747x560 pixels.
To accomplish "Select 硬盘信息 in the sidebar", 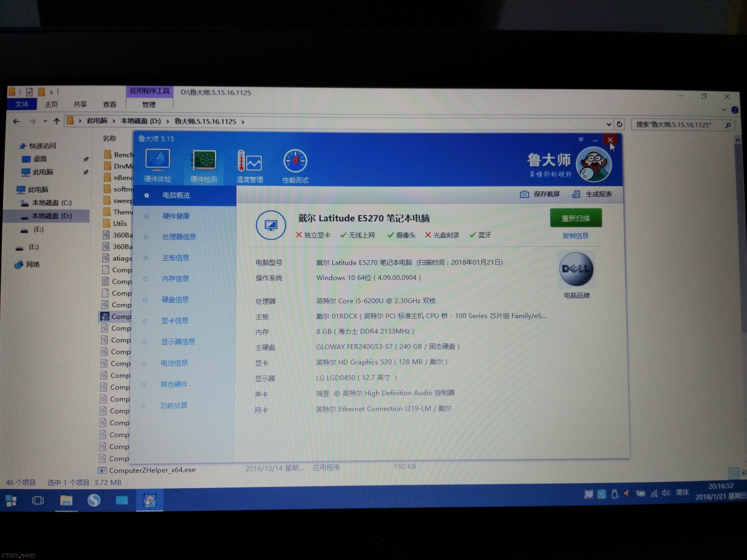I will click(x=175, y=299).
